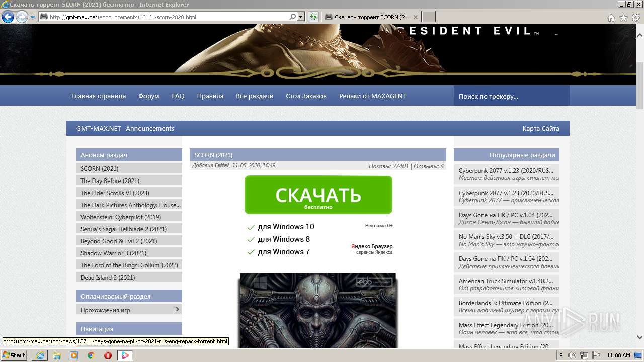Screen dimensions: 644x362
Task: Click author name 'Fettel'
Action: pos(221,165)
